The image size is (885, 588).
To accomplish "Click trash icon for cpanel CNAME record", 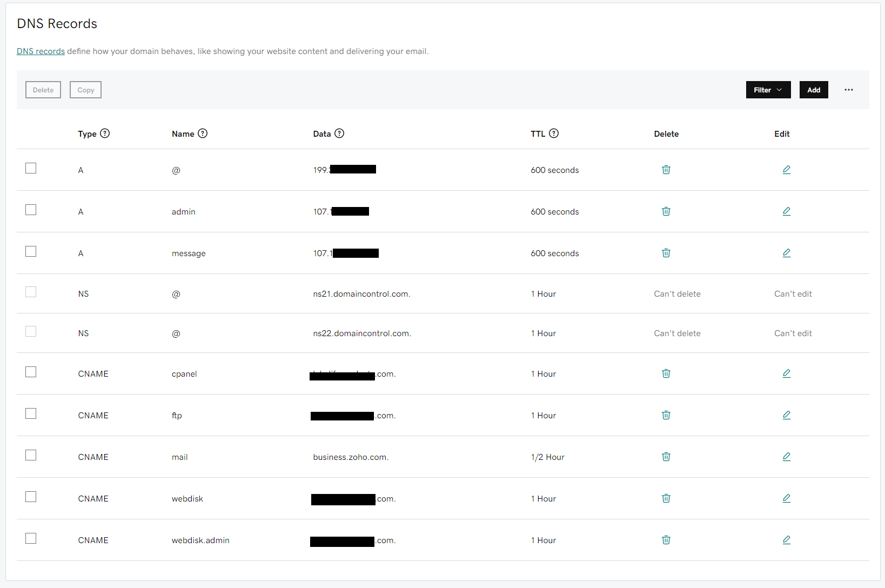I will pyautogui.click(x=666, y=373).
